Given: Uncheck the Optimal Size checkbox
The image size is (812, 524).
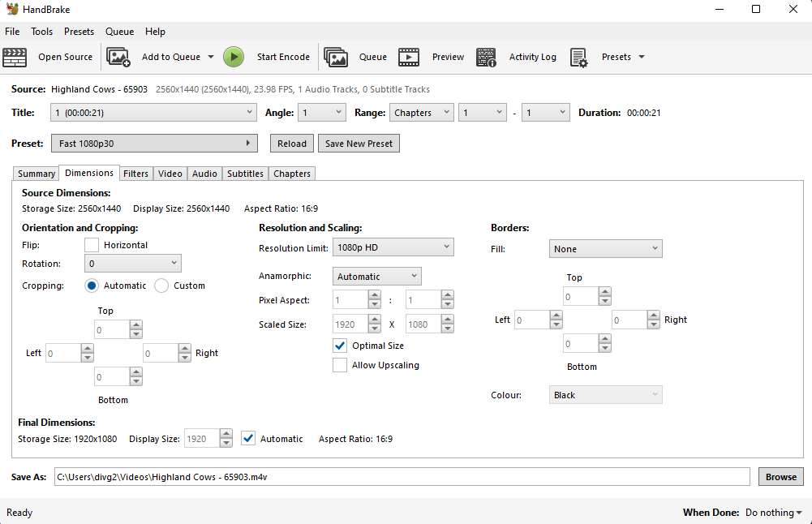Looking at the screenshot, I should tap(340, 346).
